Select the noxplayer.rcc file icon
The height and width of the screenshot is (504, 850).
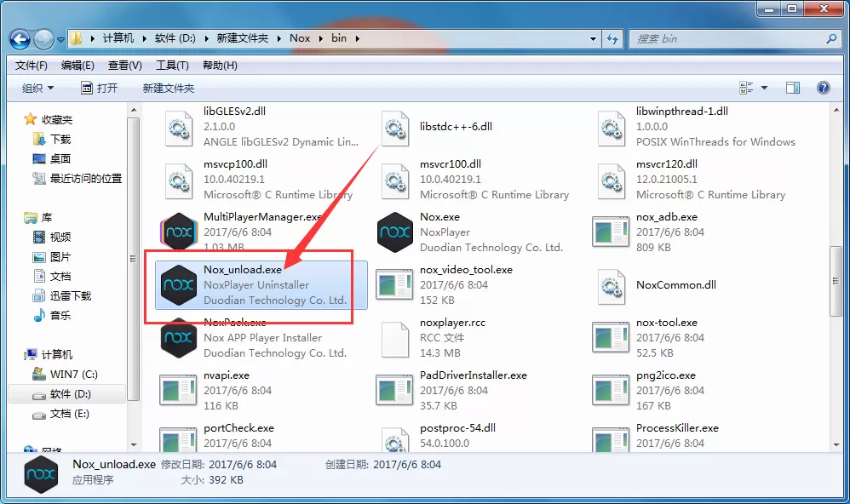394,339
